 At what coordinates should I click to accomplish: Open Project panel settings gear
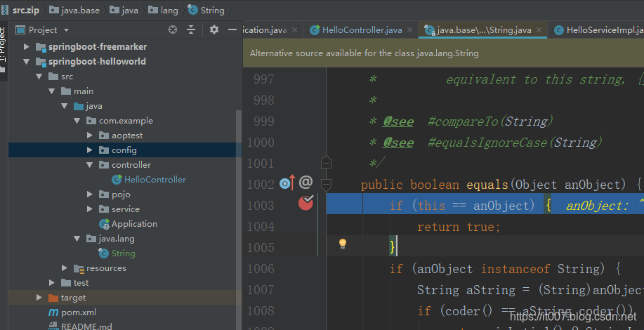tap(214, 29)
